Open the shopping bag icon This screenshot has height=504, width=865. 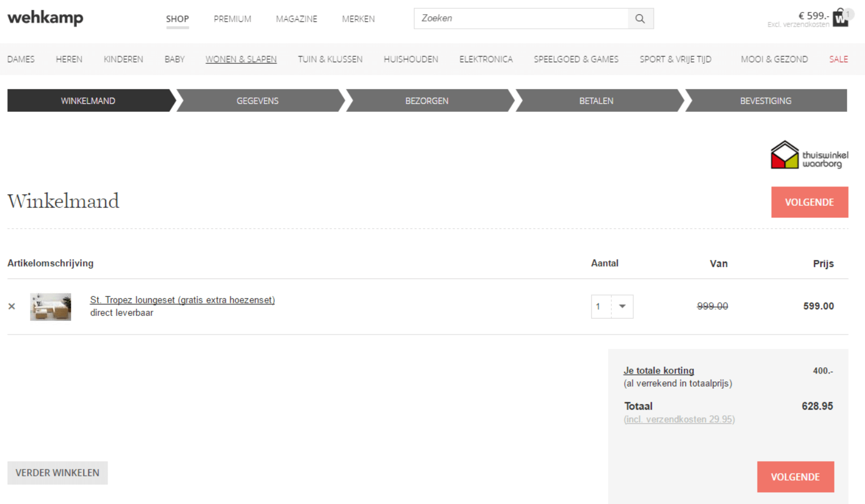point(841,18)
